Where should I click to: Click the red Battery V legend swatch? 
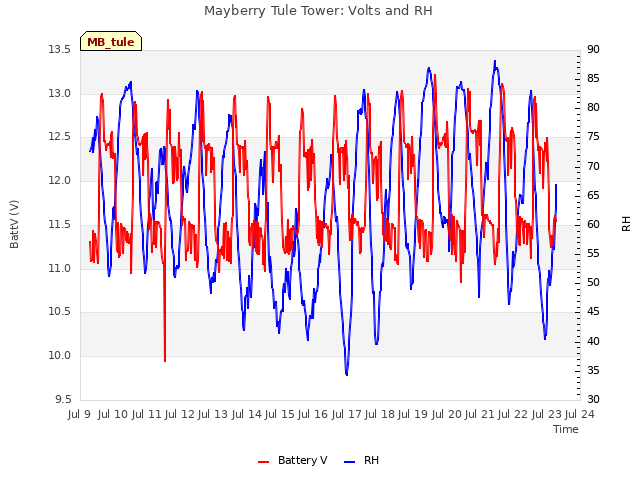(264, 461)
